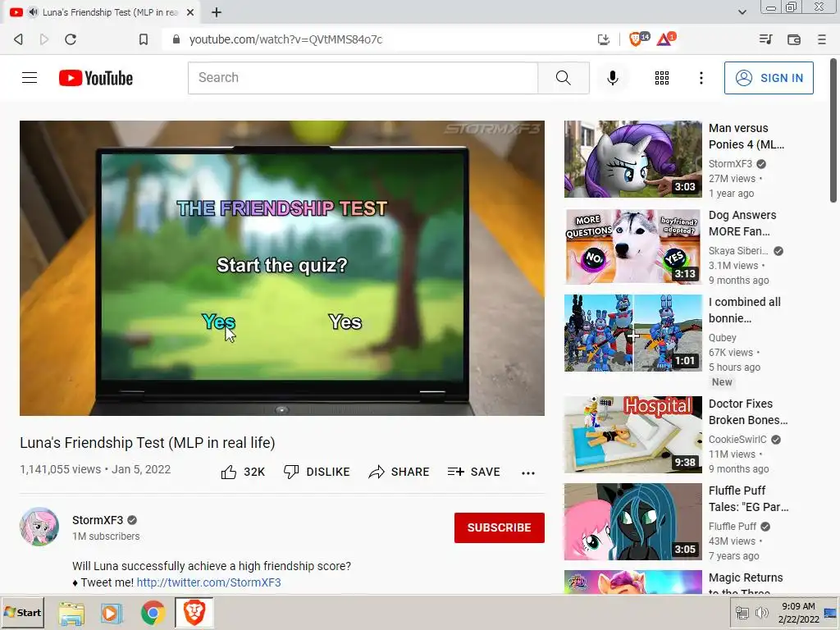Open the Brave wallet icon
The height and width of the screenshot is (630, 840).
[x=793, y=39]
